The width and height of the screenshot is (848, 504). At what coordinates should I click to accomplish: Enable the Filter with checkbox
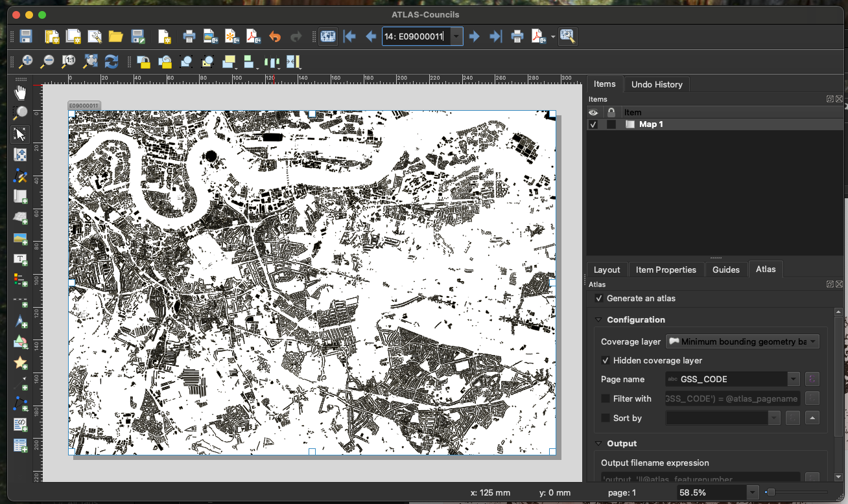point(606,398)
